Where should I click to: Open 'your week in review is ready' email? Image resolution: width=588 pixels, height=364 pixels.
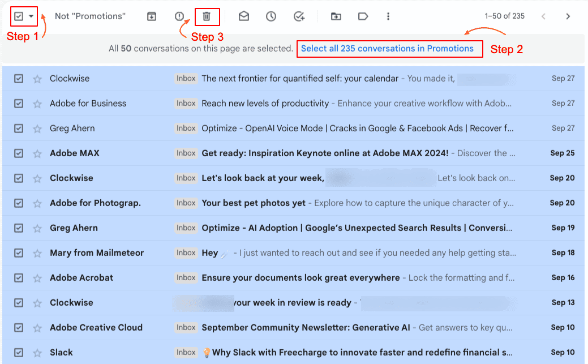293,302
